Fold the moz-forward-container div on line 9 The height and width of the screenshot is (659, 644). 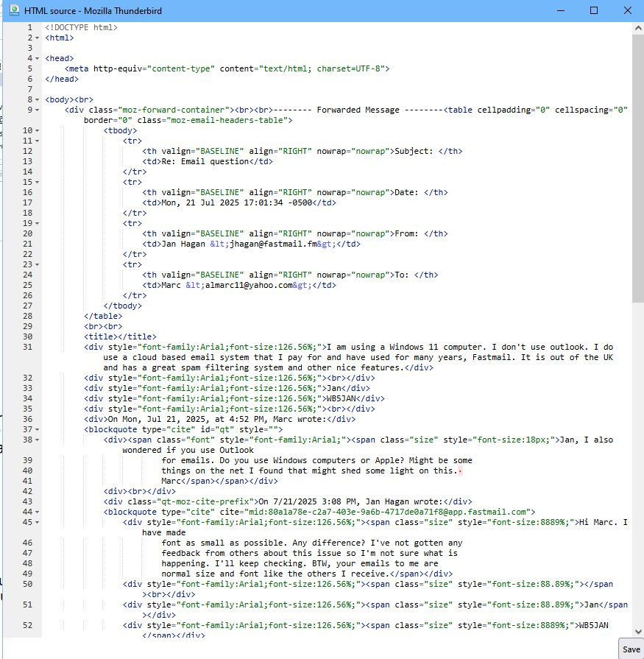point(38,110)
